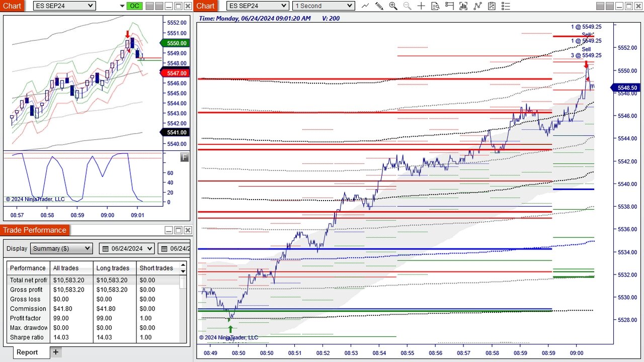Screen dimensions: 644x362
Task: Select the Commission row label
Action: [x=29, y=309]
